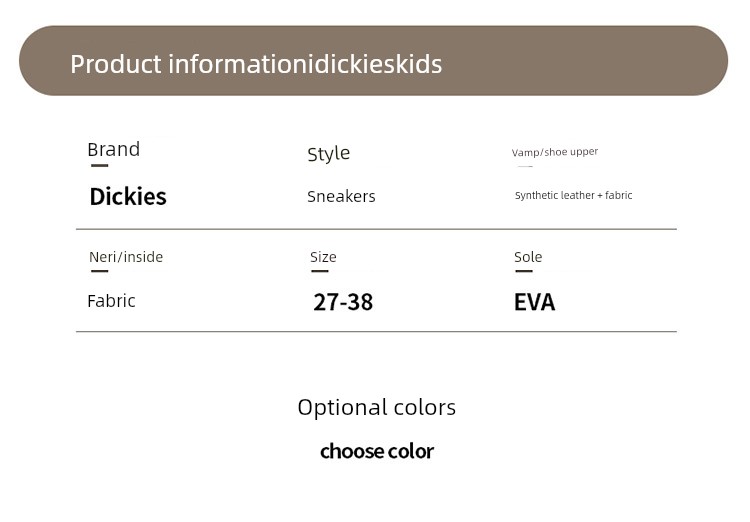The image size is (750, 522).
Task: Click the dash under Brand label
Action: pyautogui.click(x=99, y=166)
